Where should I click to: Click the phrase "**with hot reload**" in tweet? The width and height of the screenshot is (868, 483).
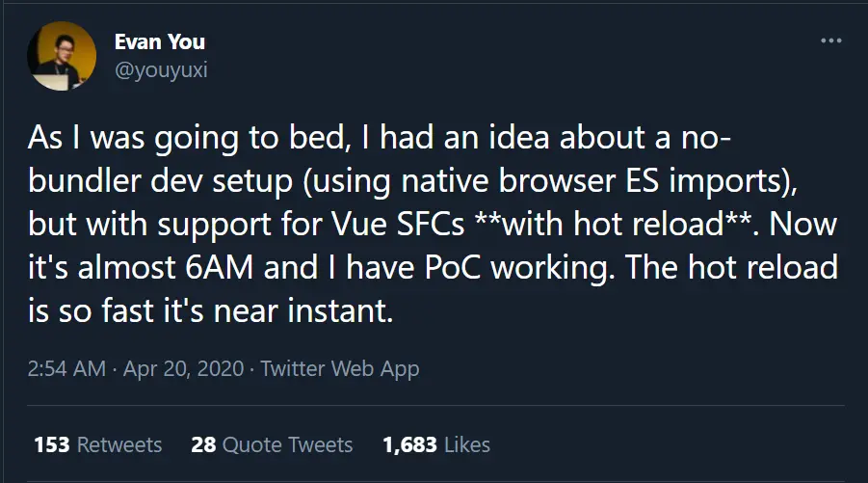click(x=615, y=224)
